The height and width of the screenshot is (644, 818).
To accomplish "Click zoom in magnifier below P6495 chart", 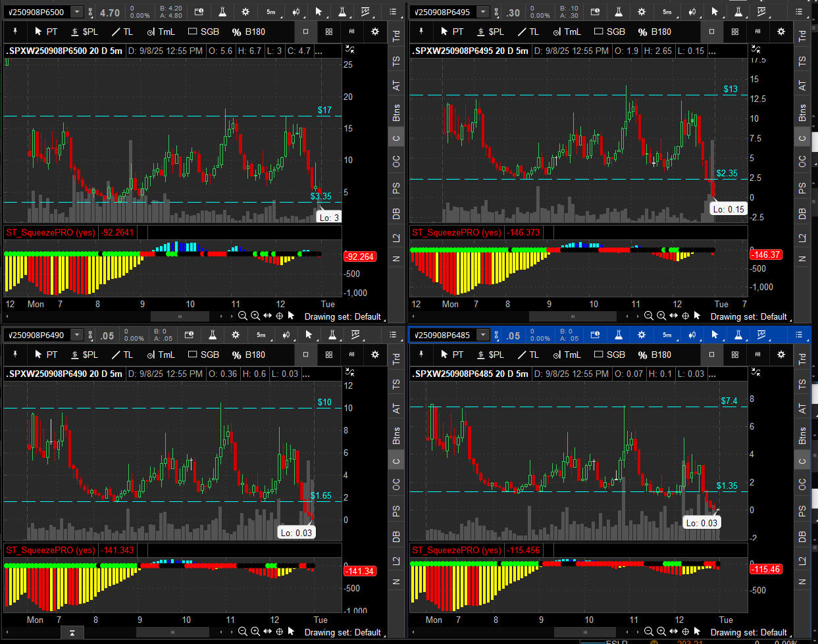I will tap(661, 316).
